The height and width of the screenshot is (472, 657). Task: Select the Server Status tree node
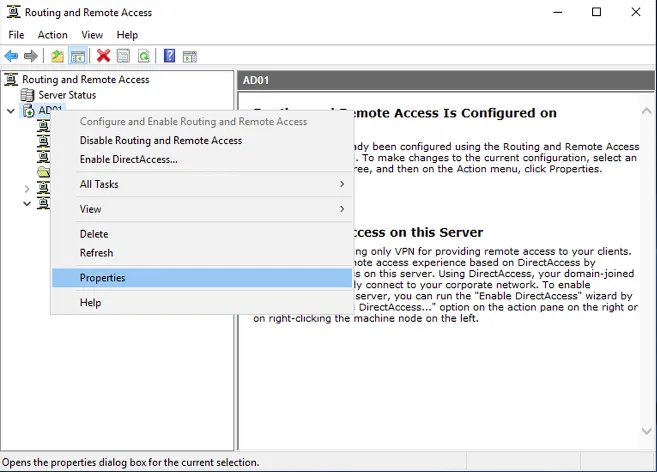66,95
